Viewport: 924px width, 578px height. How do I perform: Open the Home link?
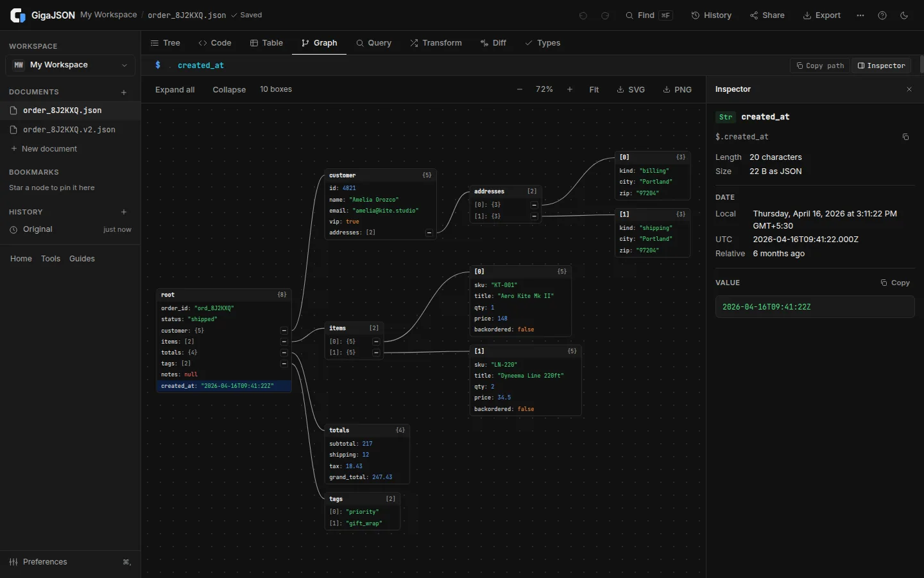point(21,259)
